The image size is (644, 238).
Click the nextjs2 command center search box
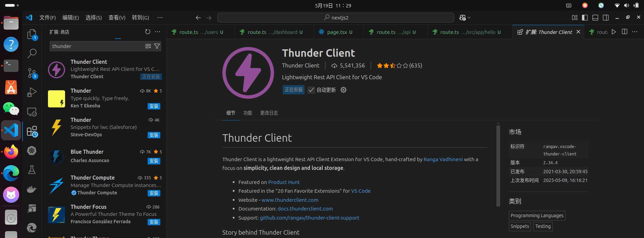[x=336, y=18]
